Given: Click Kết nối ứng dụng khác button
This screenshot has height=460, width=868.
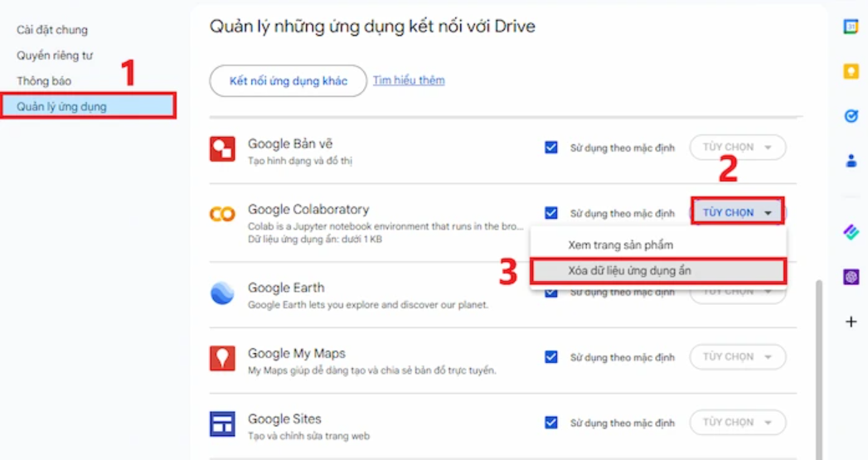Looking at the screenshot, I should (x=288, y=81).
